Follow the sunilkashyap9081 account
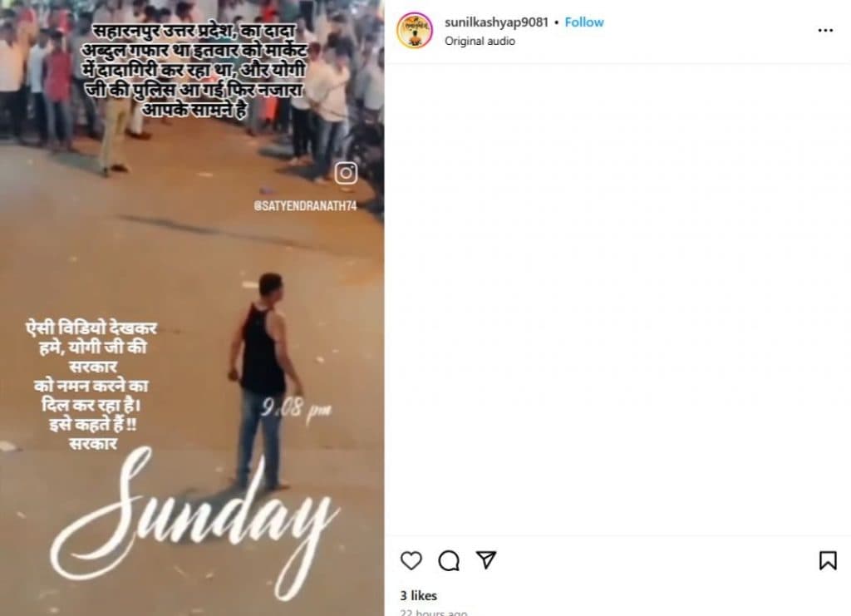The width and height of the screenshot is (851, 616). tap(584, 22)
